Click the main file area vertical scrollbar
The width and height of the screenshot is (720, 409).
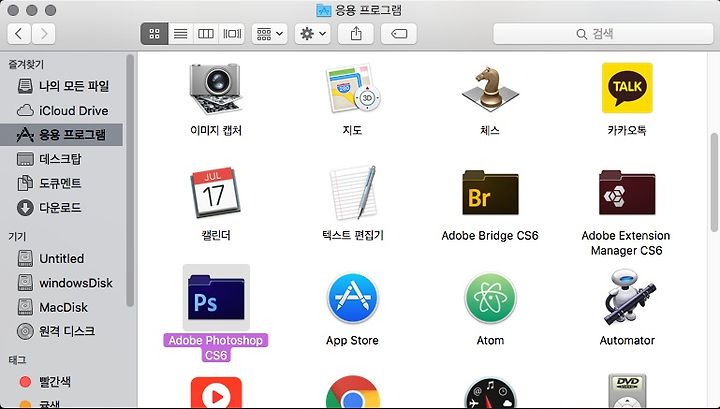tap(714, 182)
